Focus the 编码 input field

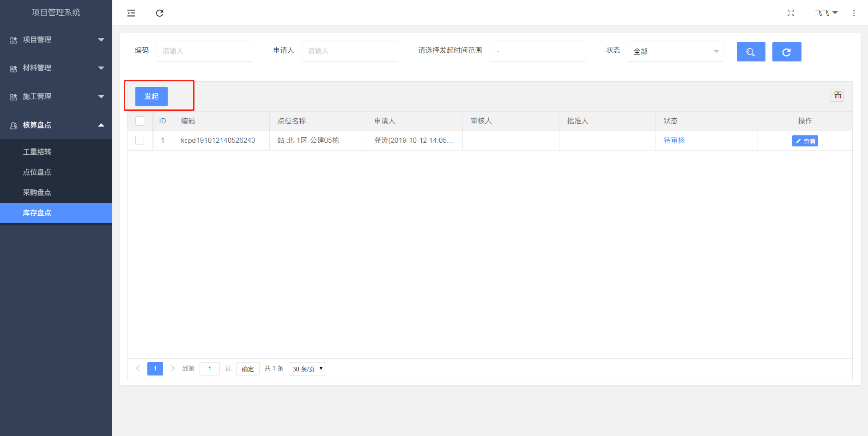point(205,51)
